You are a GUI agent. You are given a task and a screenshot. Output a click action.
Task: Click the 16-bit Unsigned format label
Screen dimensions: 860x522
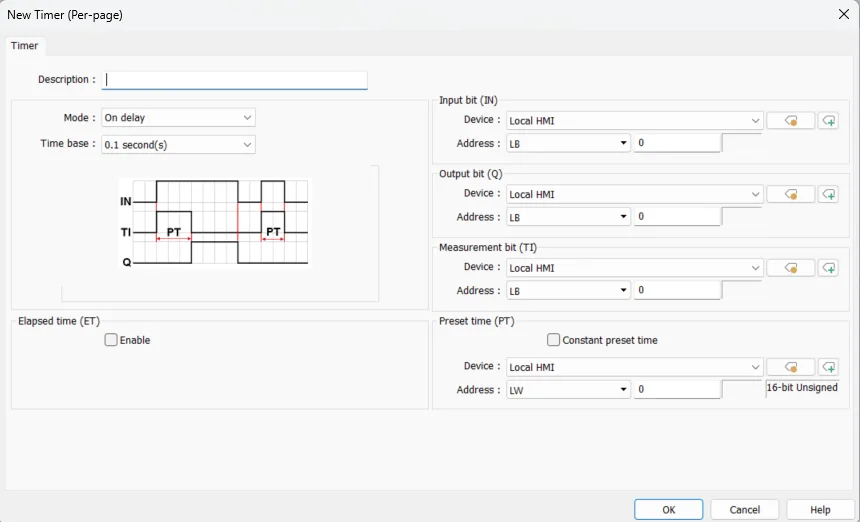(802, 388)
